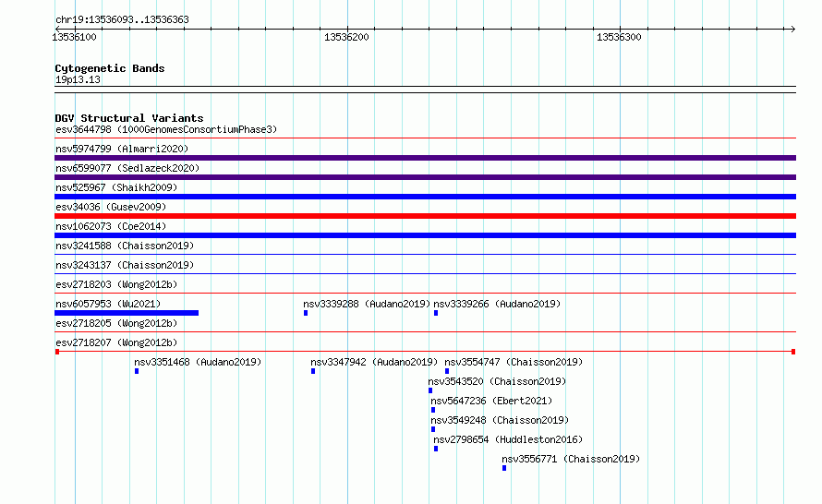Click the nsv3543520 (Chaisson2019) blue marker

(430, 390)
